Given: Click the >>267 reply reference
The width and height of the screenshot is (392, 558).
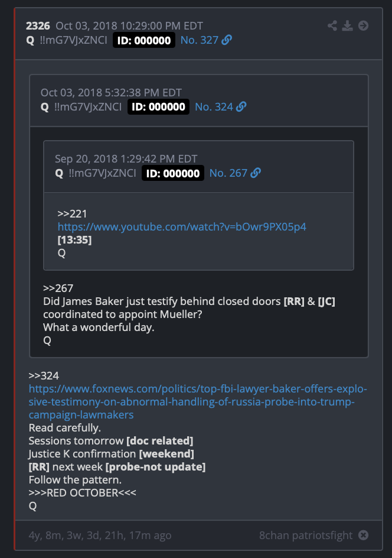Looking at the screenshot, I should pos(58,288).
